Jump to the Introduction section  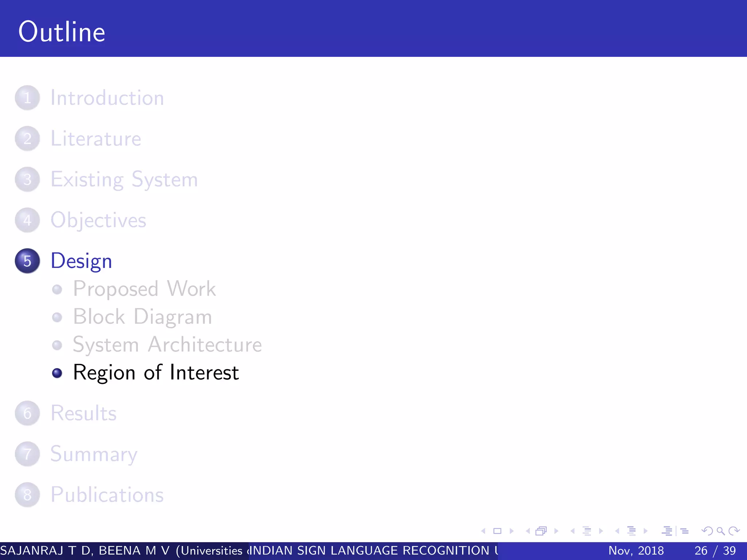point(107,98)
